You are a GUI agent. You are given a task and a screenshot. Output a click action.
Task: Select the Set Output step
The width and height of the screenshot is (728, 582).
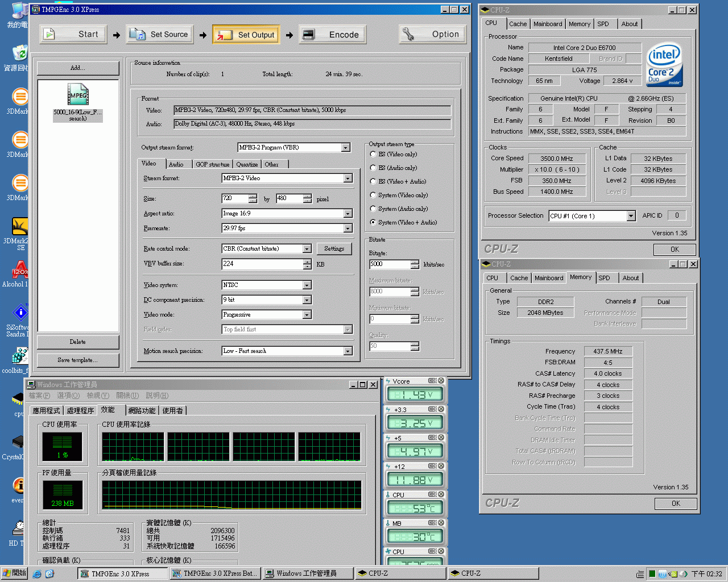click(x=246, y=34)
